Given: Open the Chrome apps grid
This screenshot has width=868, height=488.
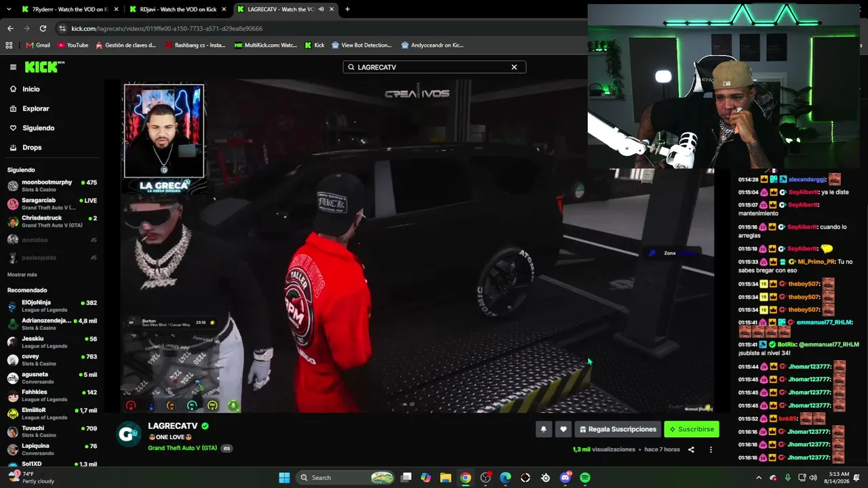Looking at the screenshot, I should [9, 45].
